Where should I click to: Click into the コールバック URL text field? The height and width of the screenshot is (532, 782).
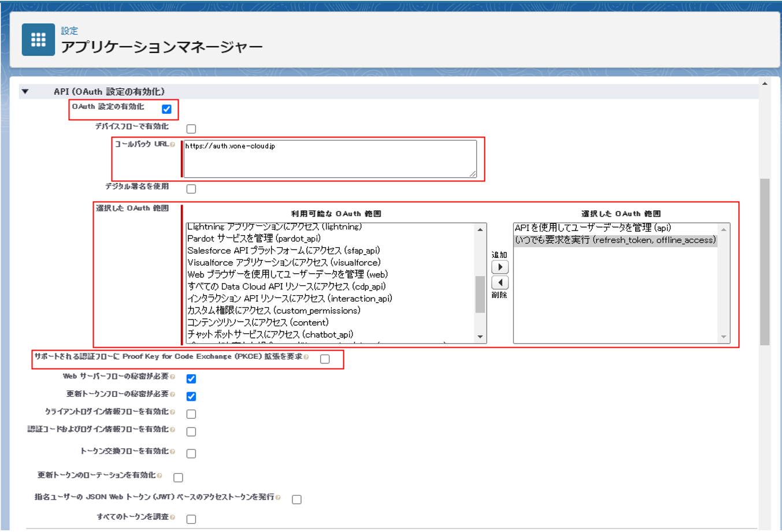[329, 159]
